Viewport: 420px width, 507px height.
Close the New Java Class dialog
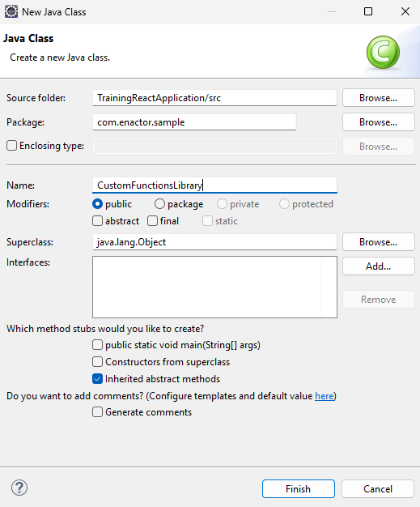click(405, 11)
